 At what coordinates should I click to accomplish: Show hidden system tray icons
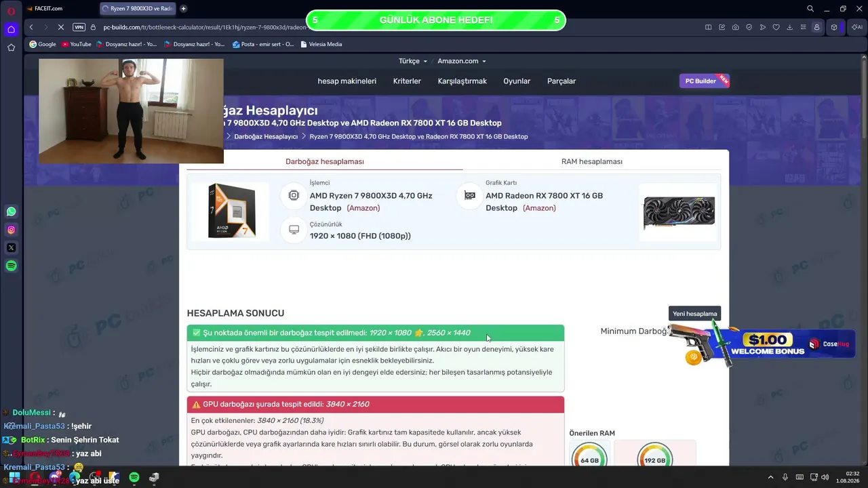coord(771,477)
